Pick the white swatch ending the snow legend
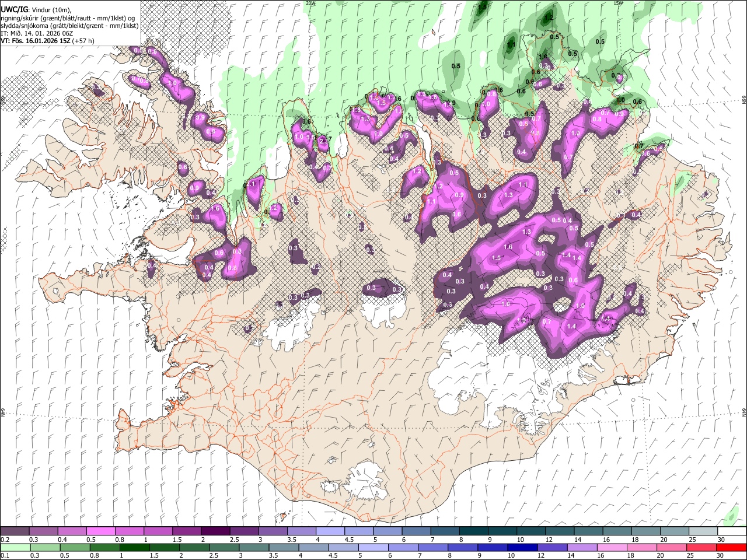The width and height of the screenshot is (747, 560). click(732, 531)
